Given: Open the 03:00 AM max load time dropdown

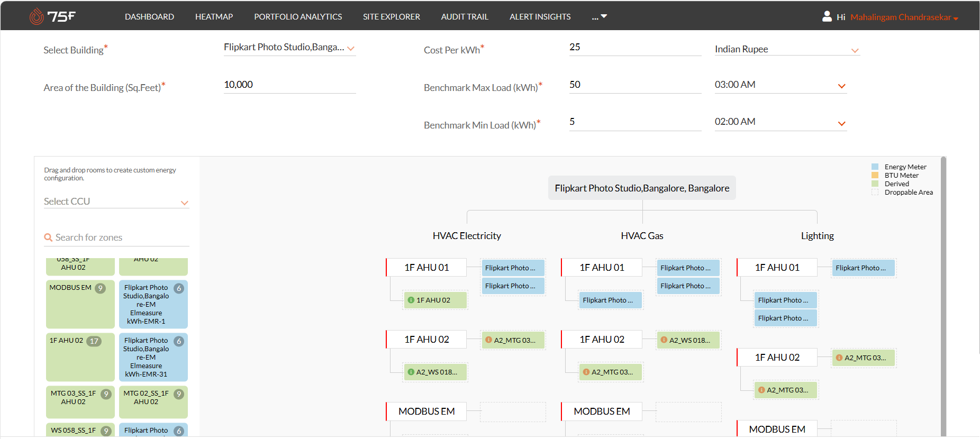Looking at the screenshot, I should click(781, 85).
